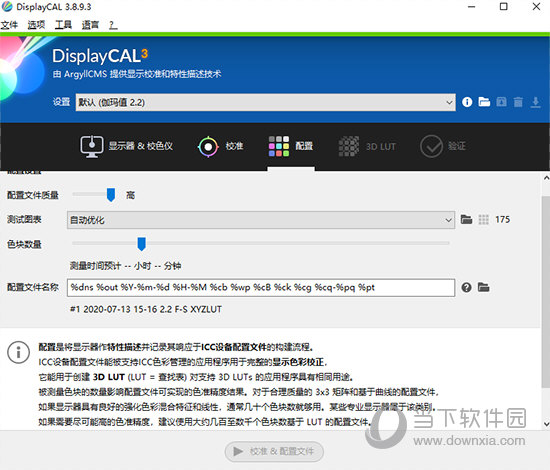Screen dimensions: 550x470
Task: Expand the 设置 preset dropdown
Action: [x=266, y=102]
